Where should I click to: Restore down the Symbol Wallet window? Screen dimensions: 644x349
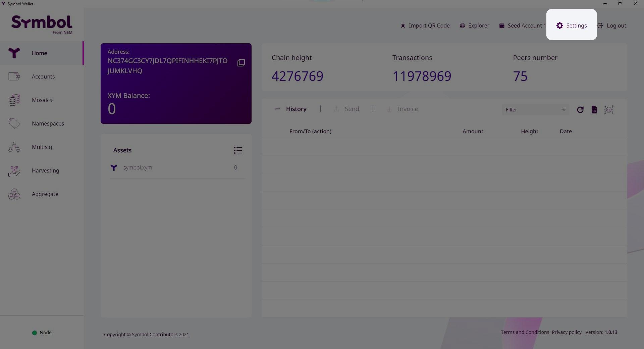(x=620, y=4)
